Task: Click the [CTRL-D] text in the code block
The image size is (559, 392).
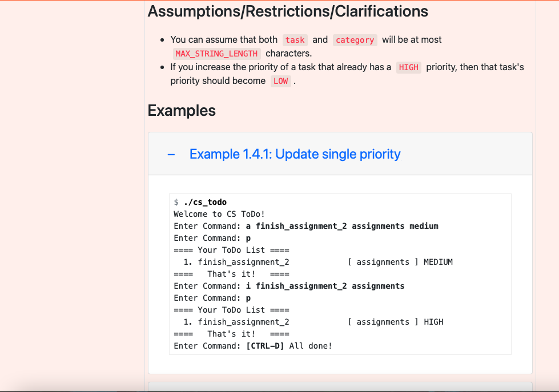Action: click(264, 345)
